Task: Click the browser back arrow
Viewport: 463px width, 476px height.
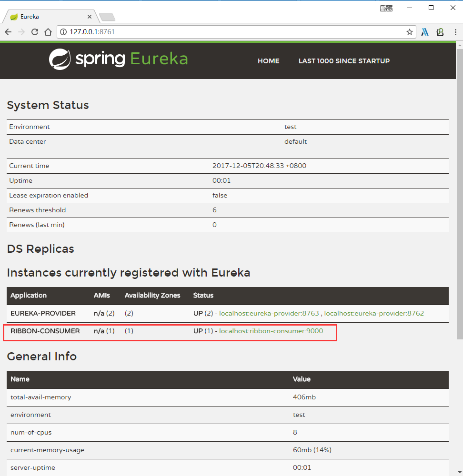Action: [8, 32]
